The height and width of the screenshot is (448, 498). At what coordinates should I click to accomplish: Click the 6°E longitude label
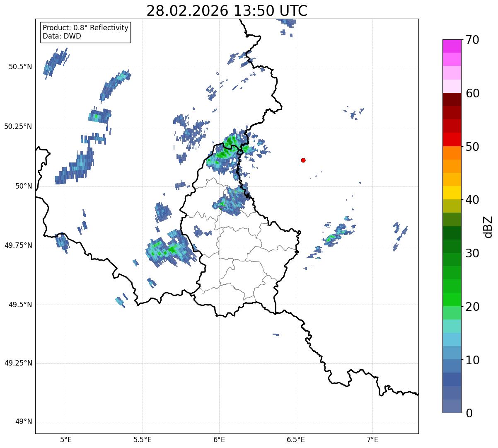(x=219, y=440)
